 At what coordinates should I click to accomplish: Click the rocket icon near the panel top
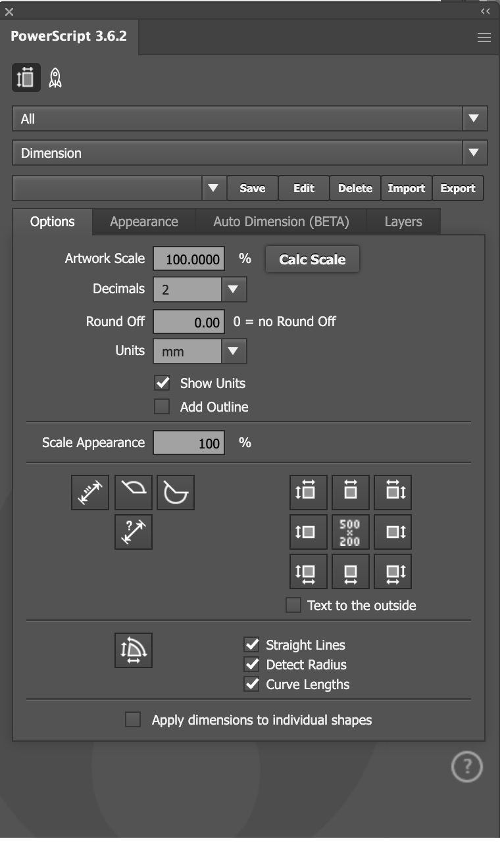click(55, 78)
